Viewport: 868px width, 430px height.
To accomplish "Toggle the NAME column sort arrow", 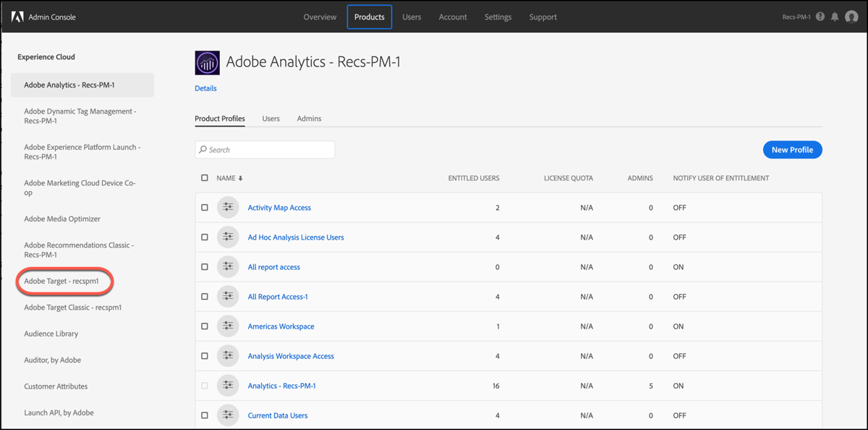I will pyautogui.click(x=239, y=177).
